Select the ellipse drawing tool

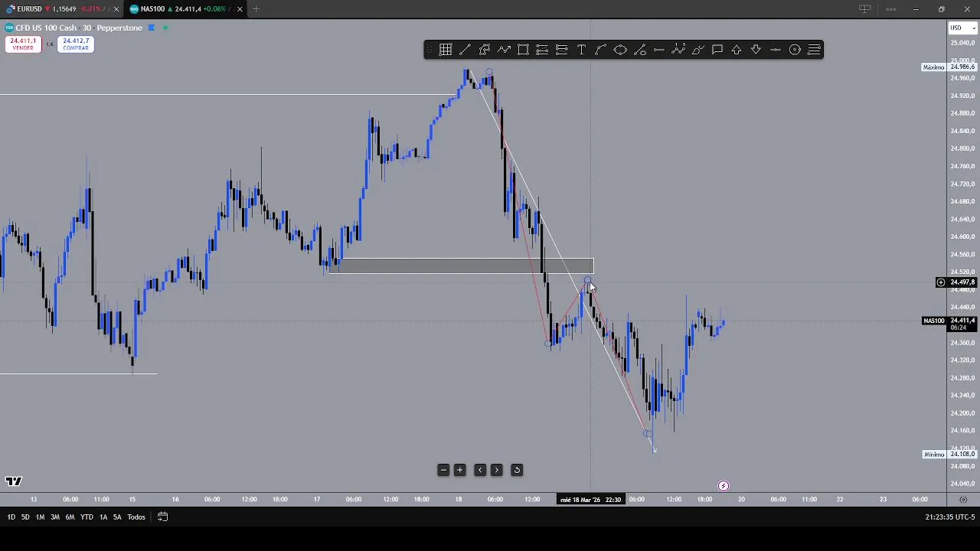(620, 50)
